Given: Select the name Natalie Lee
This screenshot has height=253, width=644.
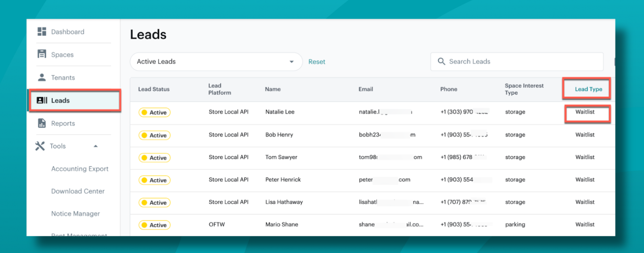Looking at the screenshot, I should coord(280,112).
